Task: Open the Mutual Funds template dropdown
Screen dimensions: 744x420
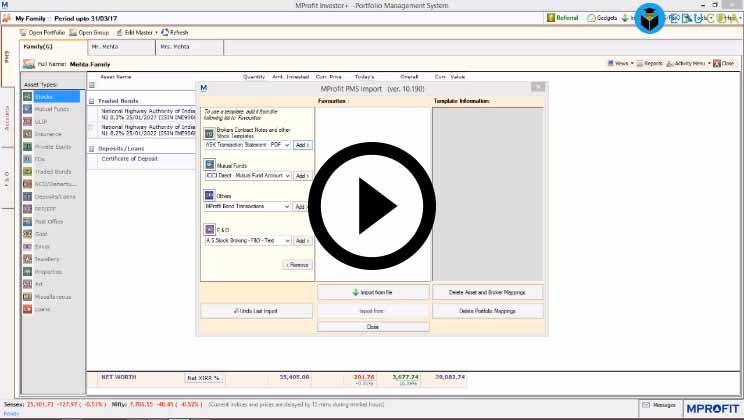Action: tap(286, 176)
